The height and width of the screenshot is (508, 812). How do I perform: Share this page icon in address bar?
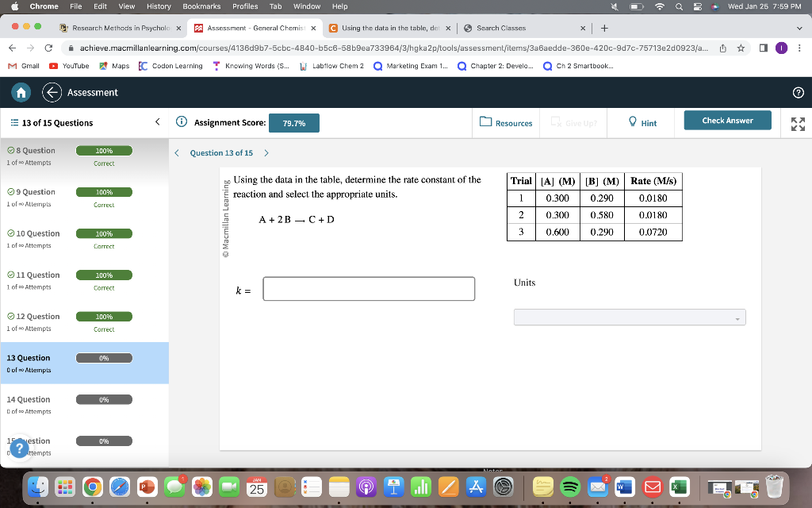click(723, 48)
